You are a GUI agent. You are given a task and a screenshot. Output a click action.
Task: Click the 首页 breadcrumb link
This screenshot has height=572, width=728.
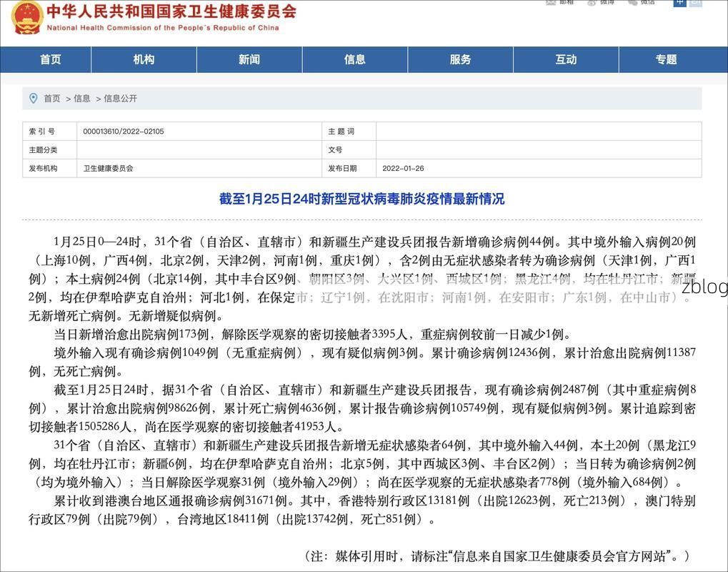point(52,99)
